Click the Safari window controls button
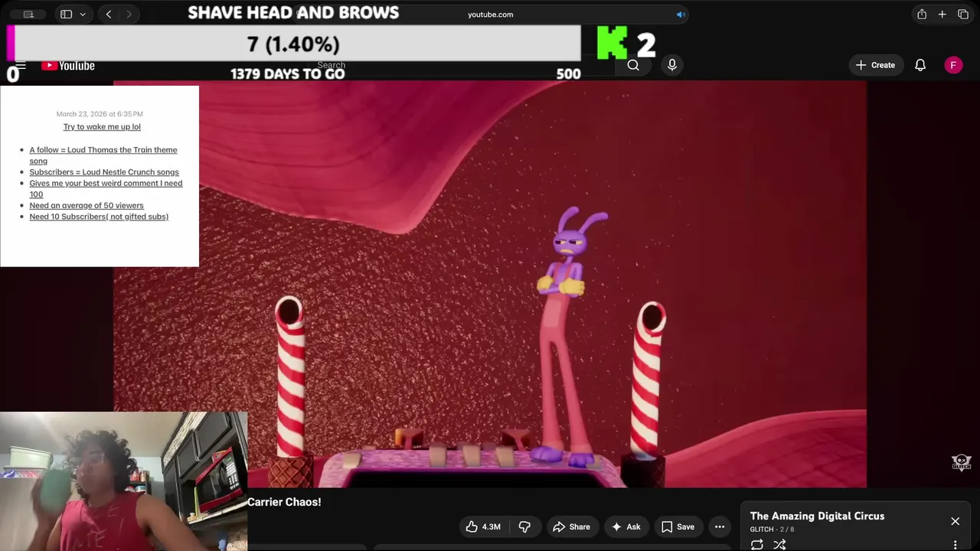This screenshot has height=551, width=980. [x=28, y=15]
